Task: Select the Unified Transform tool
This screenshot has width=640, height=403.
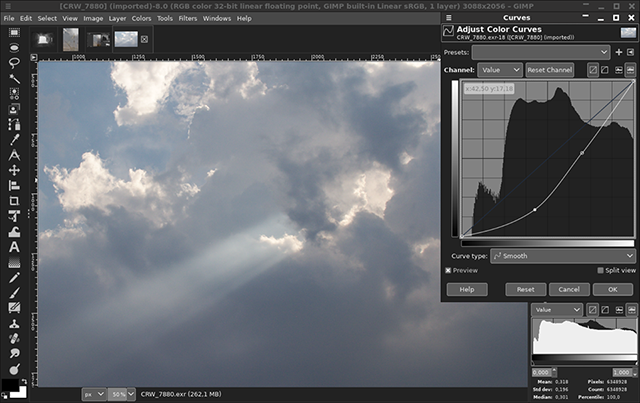Action: [14, 216]
